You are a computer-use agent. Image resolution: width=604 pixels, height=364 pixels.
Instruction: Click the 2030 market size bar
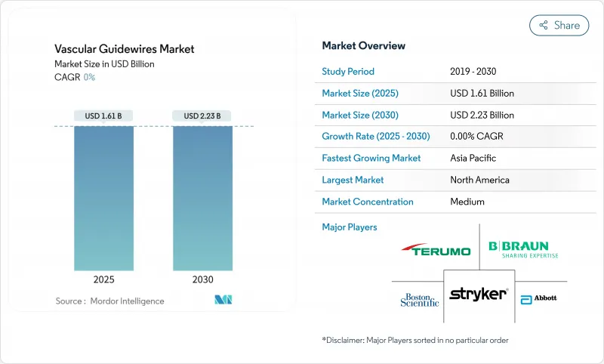[202, 198]
